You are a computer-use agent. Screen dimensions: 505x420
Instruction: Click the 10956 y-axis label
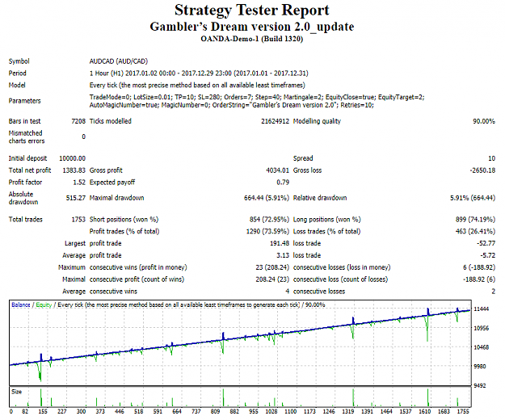482,328
